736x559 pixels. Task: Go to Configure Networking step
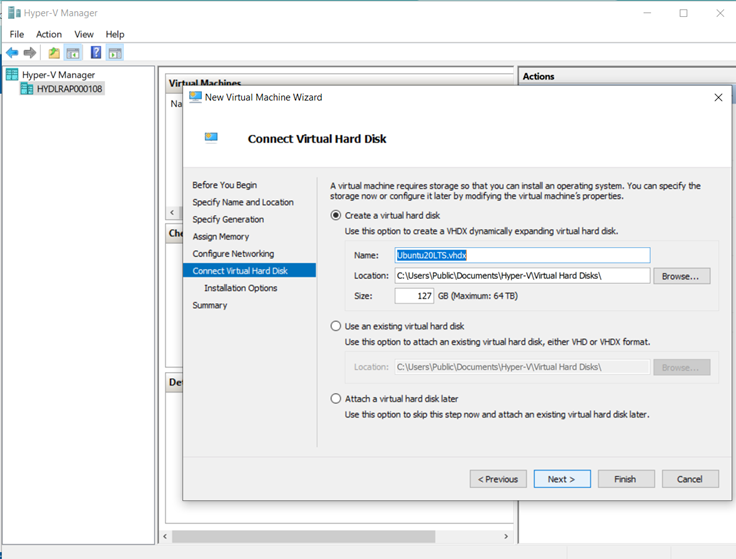[233, 254]
